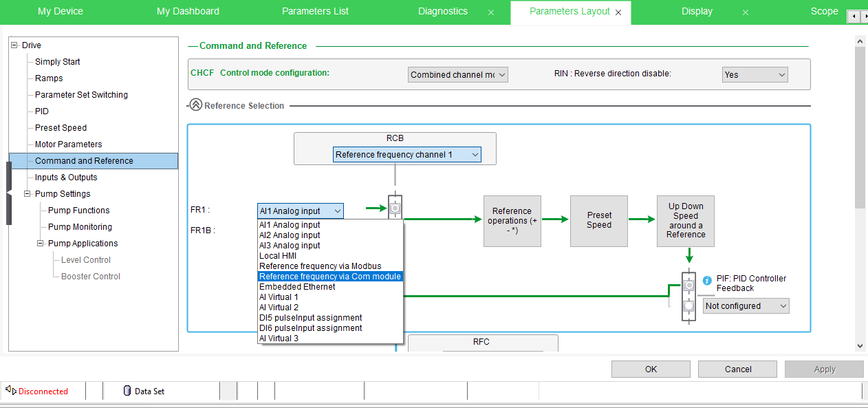Switch to the Parameters List tab
Image resolution: width=868 pixels, height=408 pixels.
(x=315, y=12)
